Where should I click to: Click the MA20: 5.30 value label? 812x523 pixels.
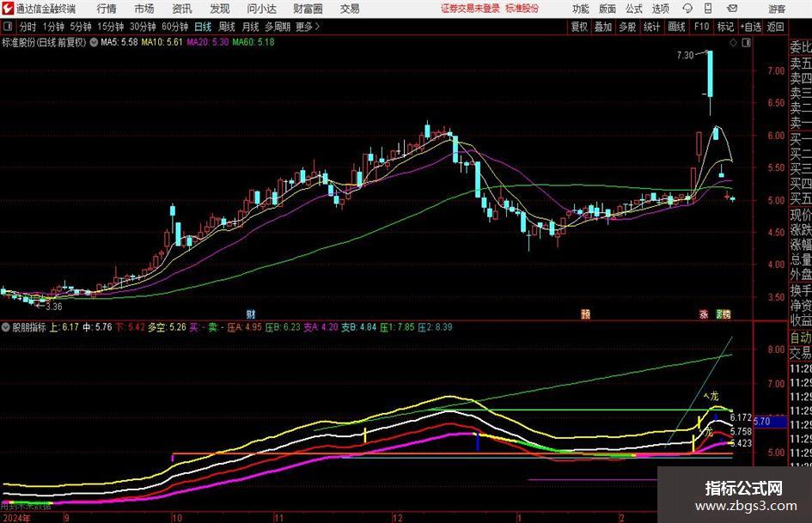[x=208, y=42]
